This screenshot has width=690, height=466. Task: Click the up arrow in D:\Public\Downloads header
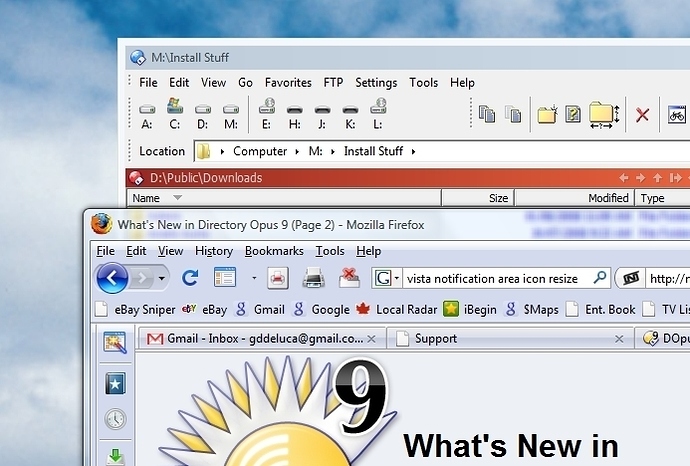[x=657, y=178]
